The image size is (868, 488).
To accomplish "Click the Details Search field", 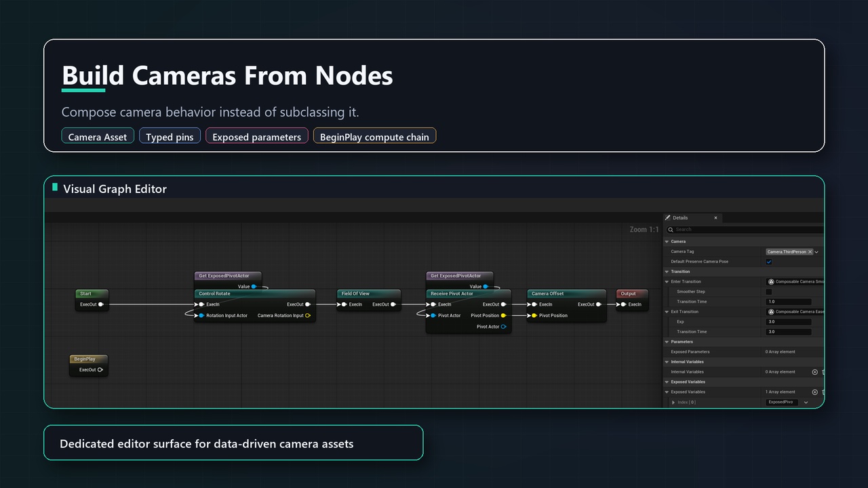I will tap(746, 230).
